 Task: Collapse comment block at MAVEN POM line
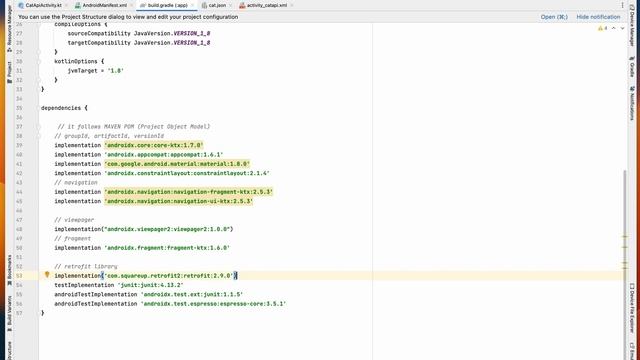pos(38,127)
